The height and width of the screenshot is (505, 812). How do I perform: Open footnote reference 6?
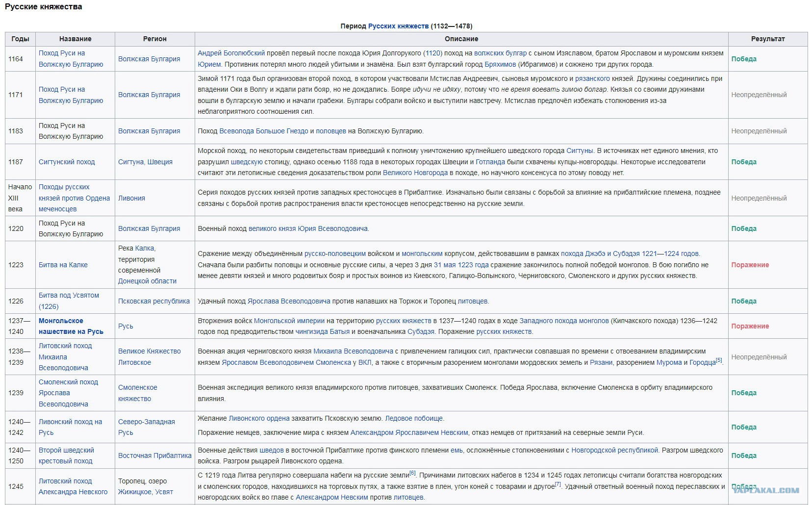(412, 473)
